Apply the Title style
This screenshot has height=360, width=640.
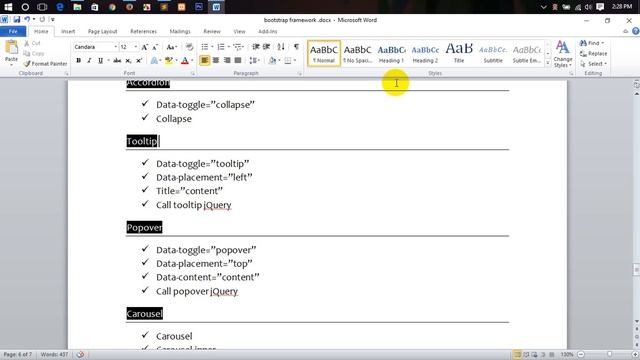[x=459, y=53]
